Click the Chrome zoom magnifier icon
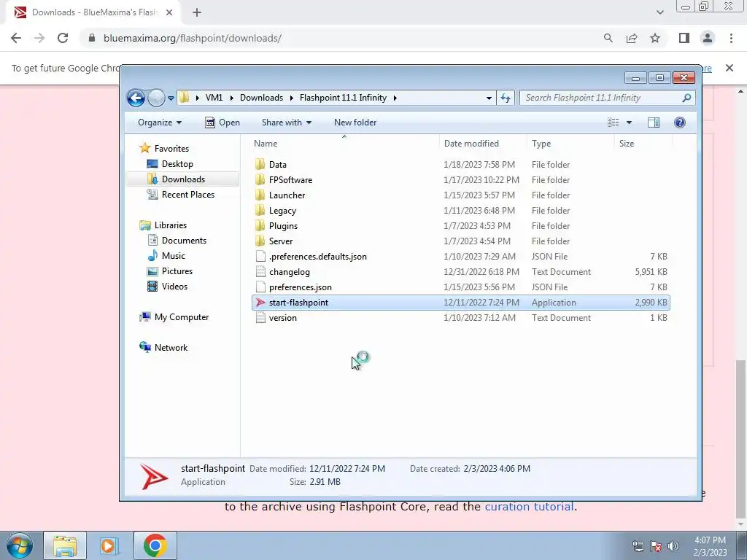Screen dimensions: 747x560 (608, 38)
